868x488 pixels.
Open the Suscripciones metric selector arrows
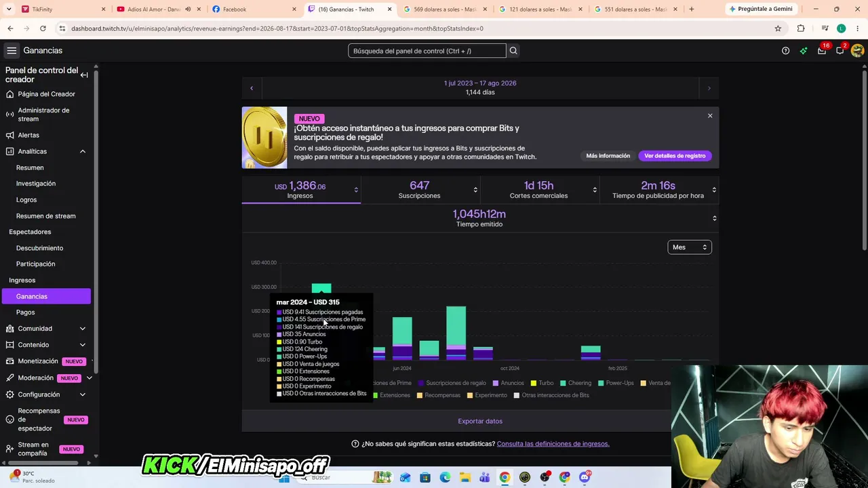point(475,190)
